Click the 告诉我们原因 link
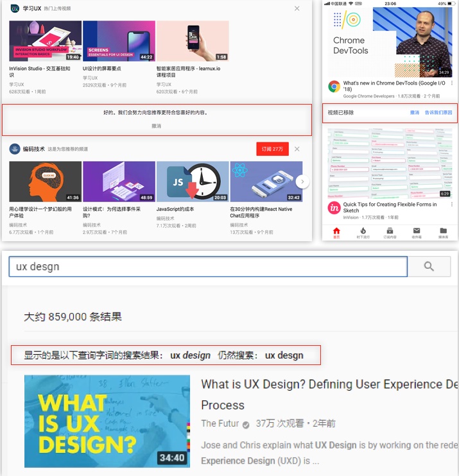 pos(438,113)
